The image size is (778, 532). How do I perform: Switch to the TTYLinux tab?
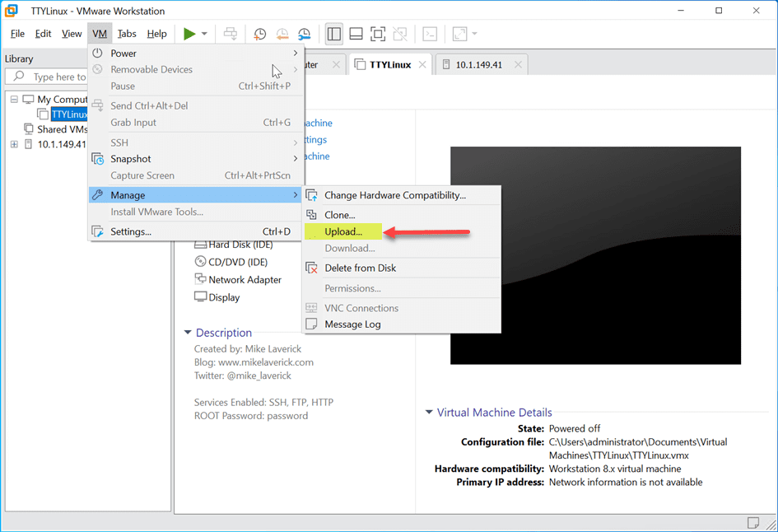point(390,65)
